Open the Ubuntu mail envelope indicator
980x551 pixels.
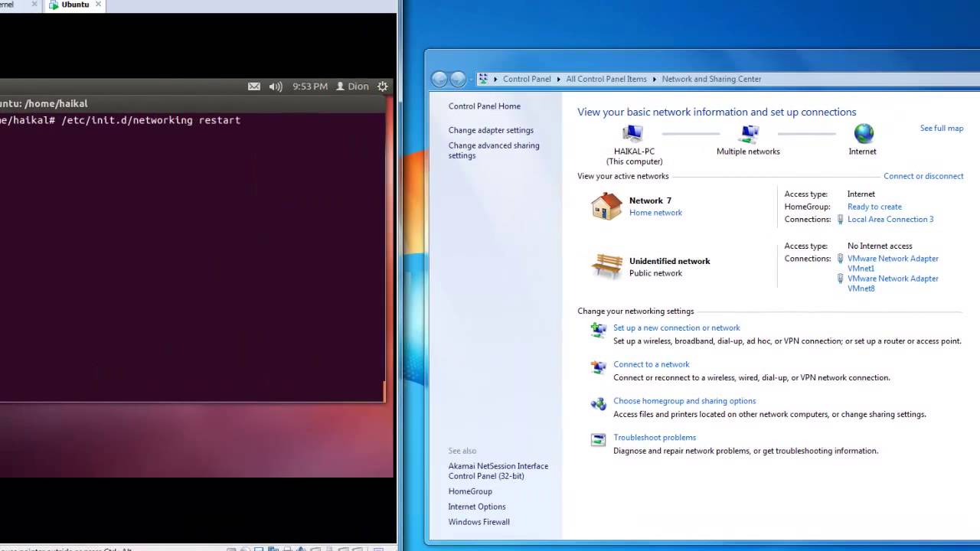tap(254, 86)
